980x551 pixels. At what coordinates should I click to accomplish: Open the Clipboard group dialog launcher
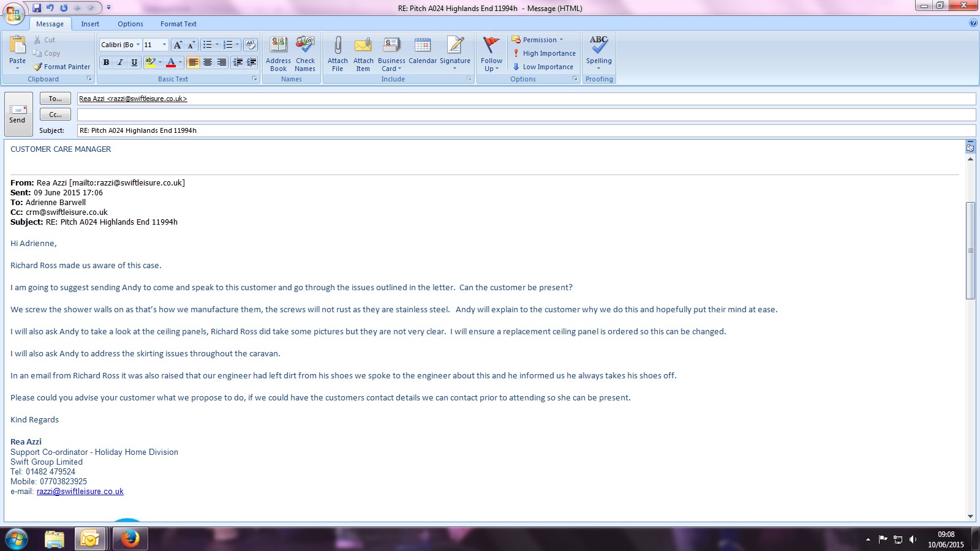pyautogui.click(x=89, y=79)
